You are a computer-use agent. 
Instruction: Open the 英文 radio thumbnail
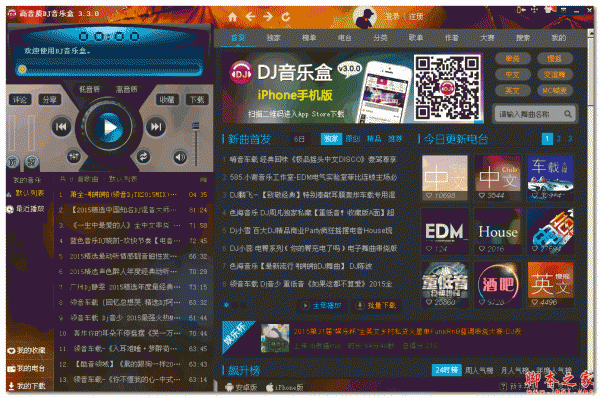550,284
